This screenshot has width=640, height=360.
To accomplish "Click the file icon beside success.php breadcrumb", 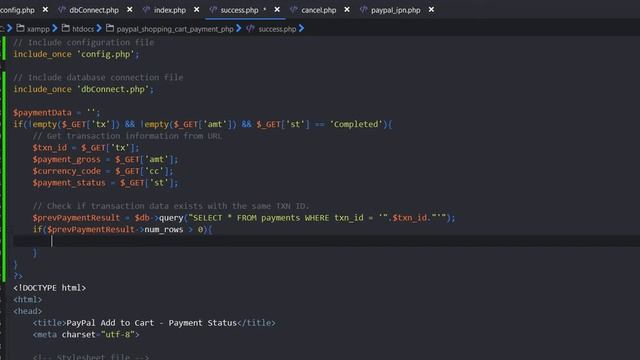I will pos(250,28).
